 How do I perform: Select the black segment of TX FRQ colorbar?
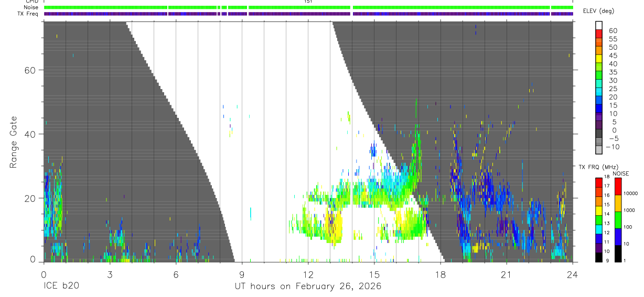[599, 257]
